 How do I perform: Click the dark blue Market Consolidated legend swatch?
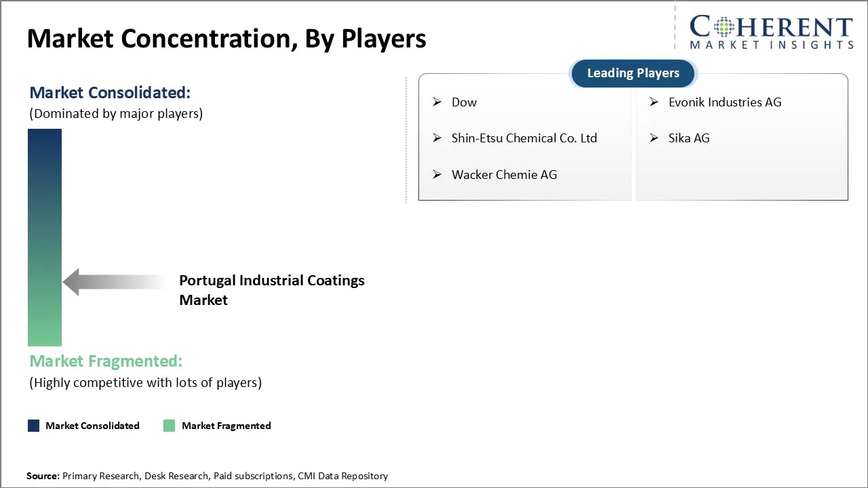point(34,426)
